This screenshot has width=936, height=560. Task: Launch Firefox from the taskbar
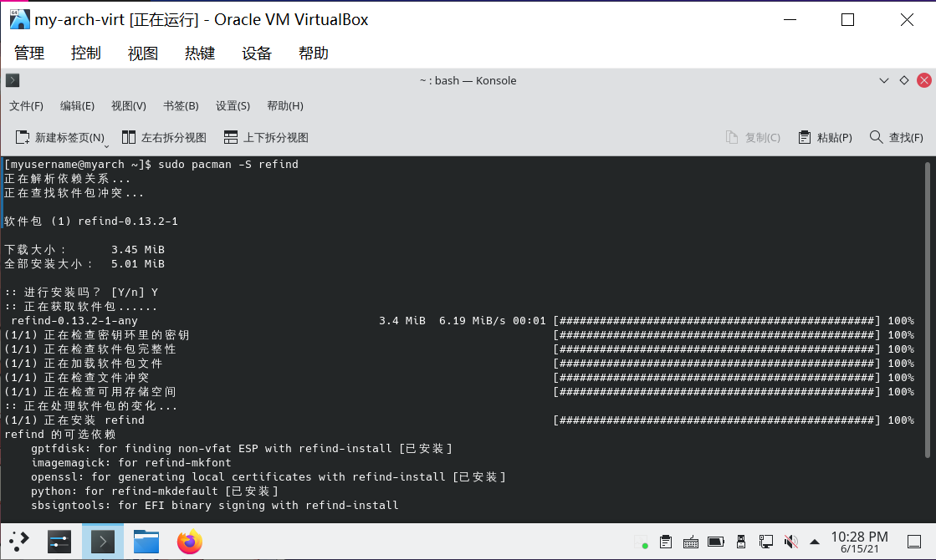pyautogui.click(x=190, y=542)
